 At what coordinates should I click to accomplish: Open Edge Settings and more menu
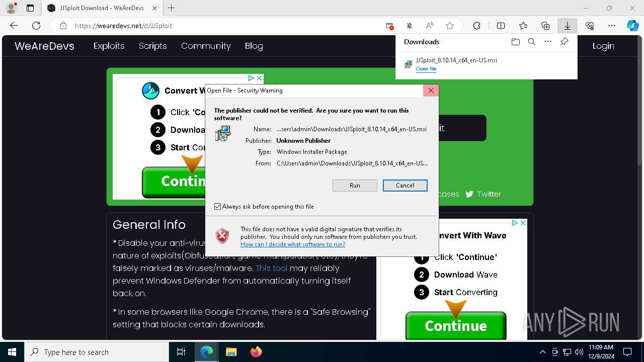[612, 26]
